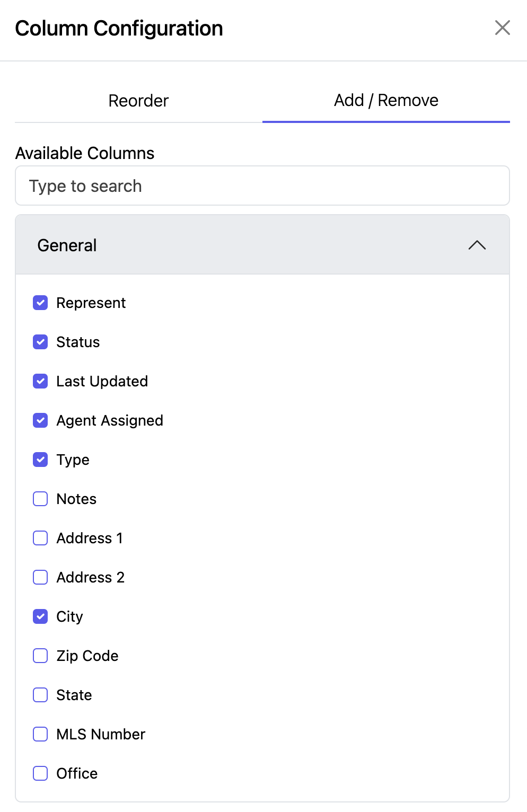The height and width of the screenshot is (812, 527).
Task: Remove the Agent Assigned column
Action: click(x=40, y=420)
